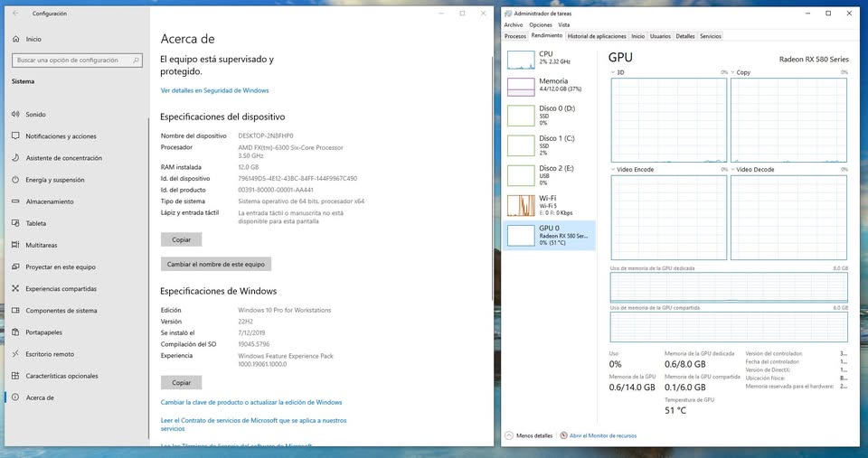The height and width of the screenshot is (458, 868).
Task: Open Notificaciones y acciones icon
Action: pos(15,136)
